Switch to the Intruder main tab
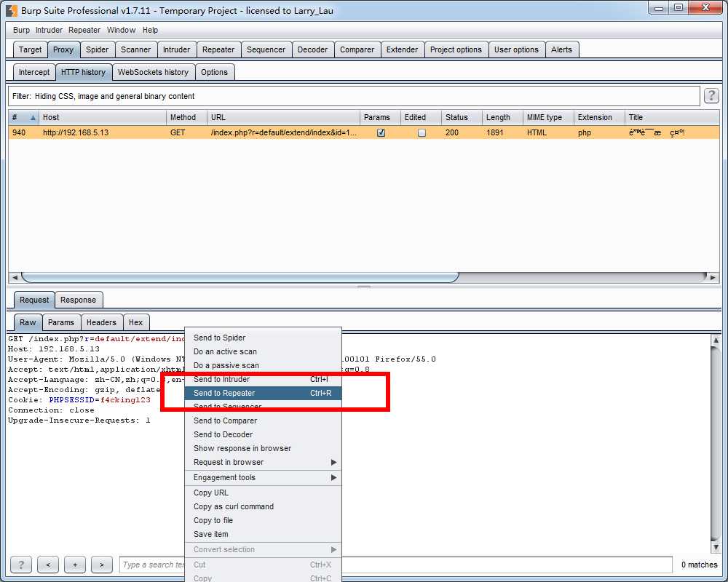Viewport: 728px width, 582px height. point(176,49)
